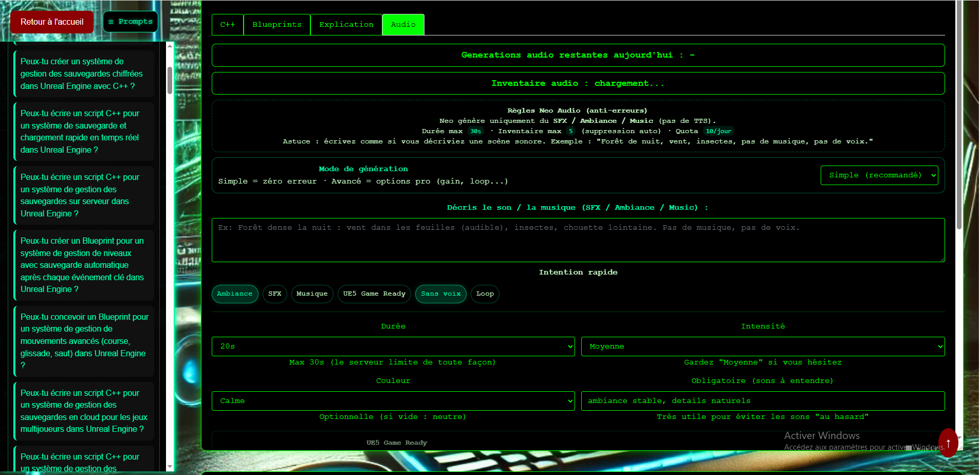Switch to the Blueprints tab
Viewport: 980px width, 475px height.
(276, 24)
